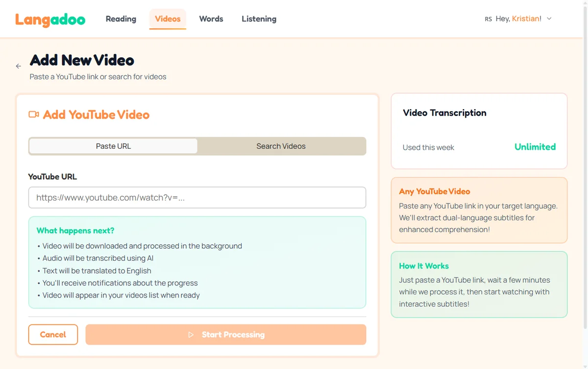Click the play icon inside Start Processing

click(x=191, y=335)
